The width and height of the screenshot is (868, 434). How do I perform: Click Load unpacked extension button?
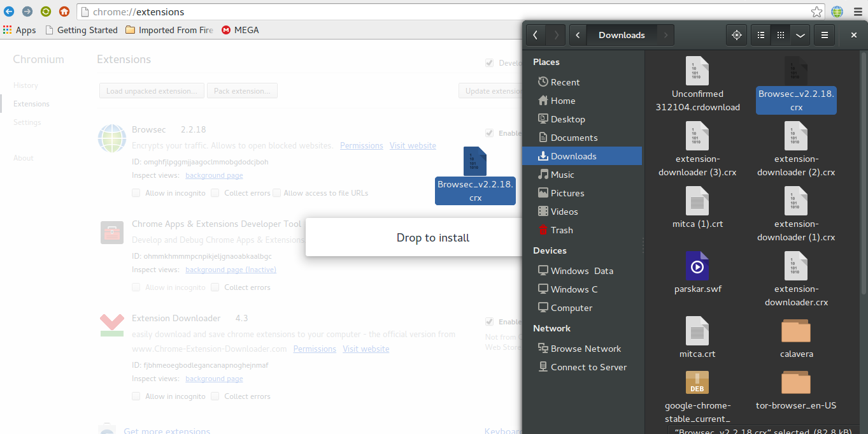click(152, 90)
